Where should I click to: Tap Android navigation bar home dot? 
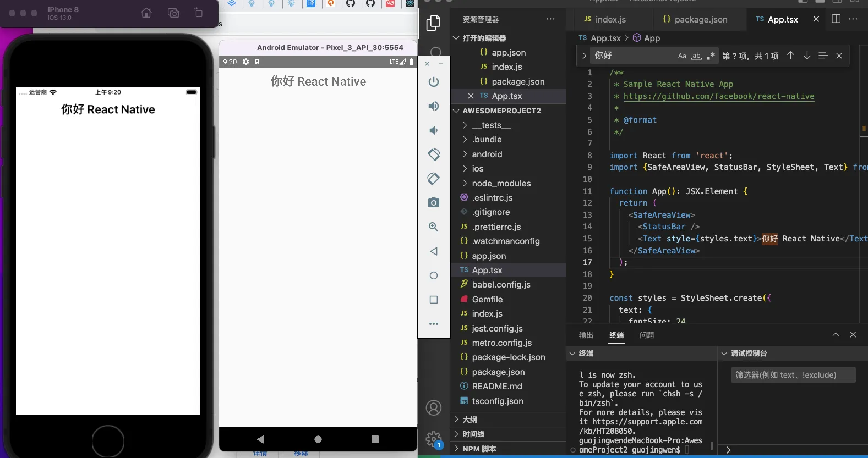pos(318,439)
